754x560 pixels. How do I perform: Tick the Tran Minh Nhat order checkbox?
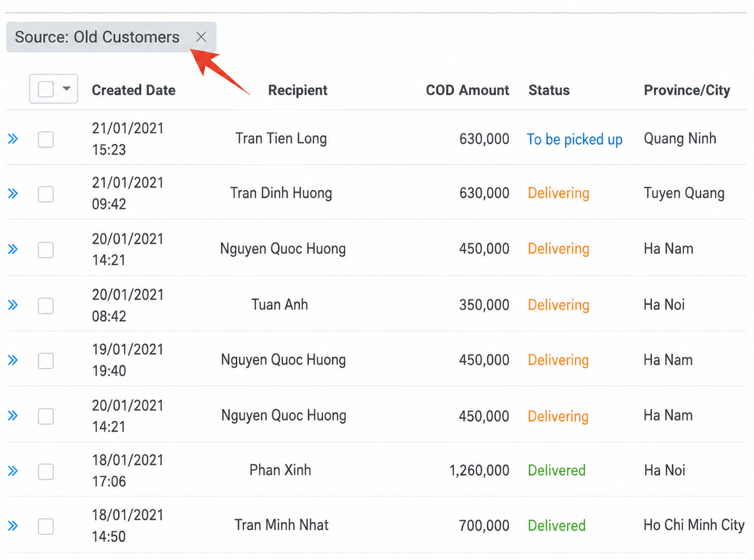pos(46,526)
